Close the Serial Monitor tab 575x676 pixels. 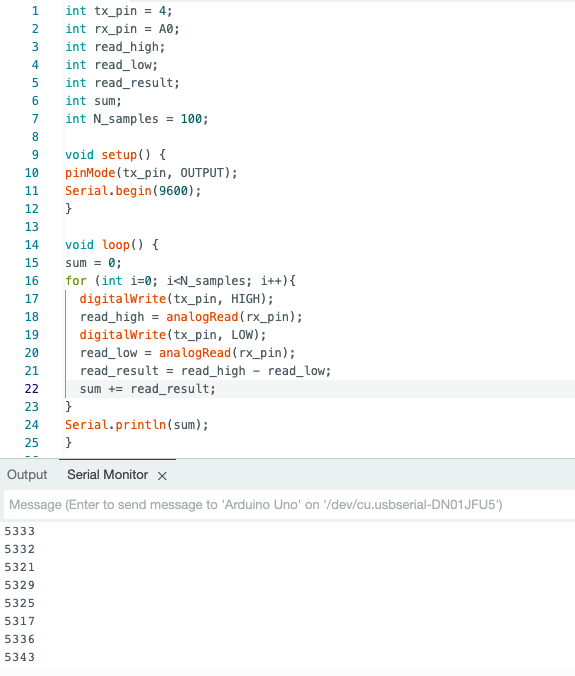pyautogui.click(x=162, y=476)
